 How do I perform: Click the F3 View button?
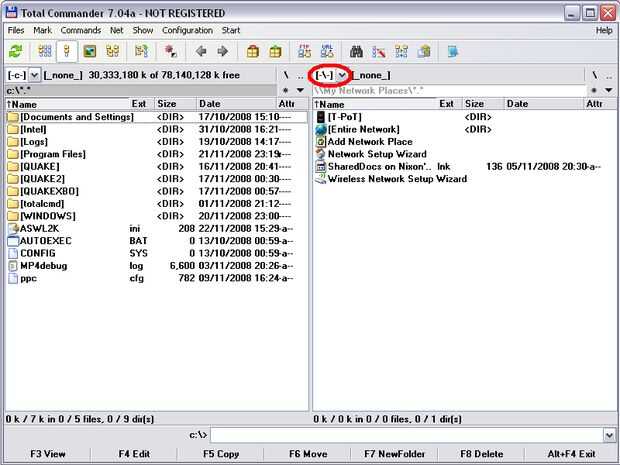coord(48,454)
